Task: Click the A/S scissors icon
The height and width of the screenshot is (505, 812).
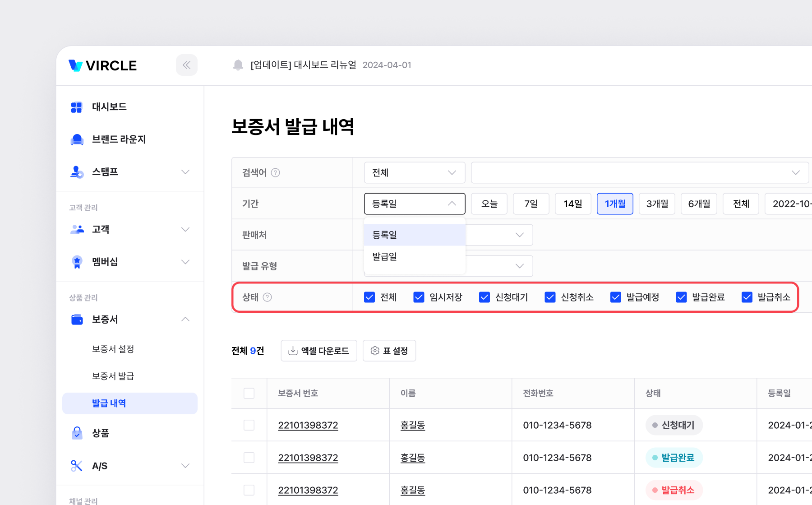Action: pos(77,466)
